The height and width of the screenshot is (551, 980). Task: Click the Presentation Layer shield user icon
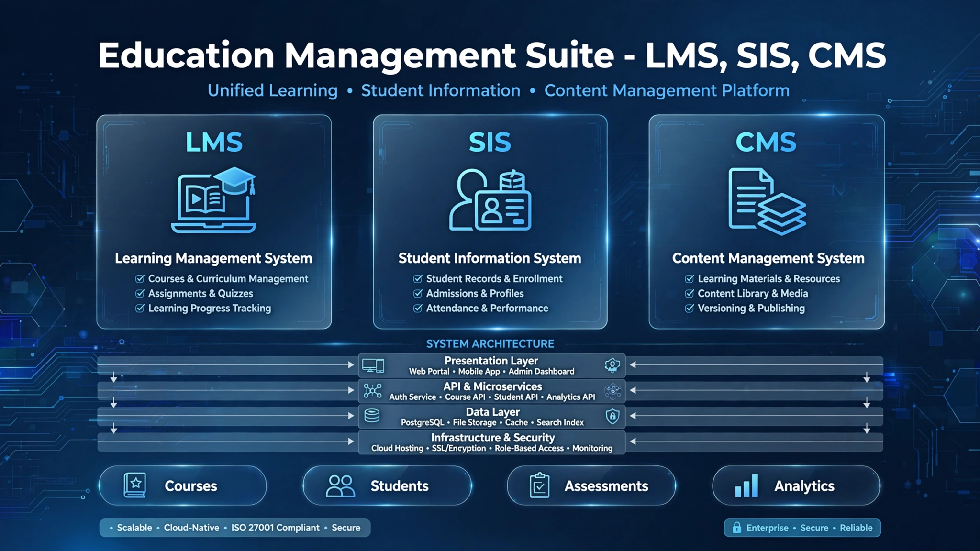click(x=612, y=365)
